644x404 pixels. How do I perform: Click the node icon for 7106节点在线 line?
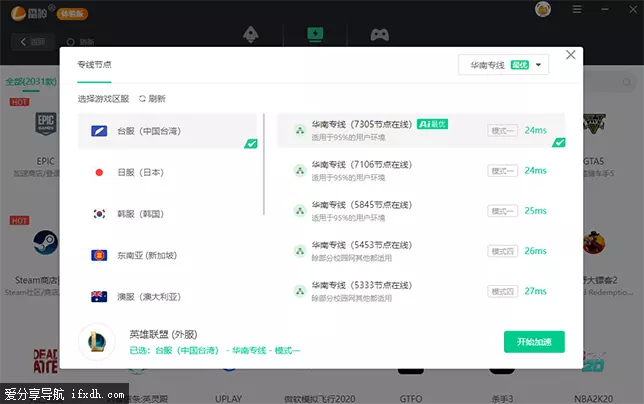pos(298,170)
